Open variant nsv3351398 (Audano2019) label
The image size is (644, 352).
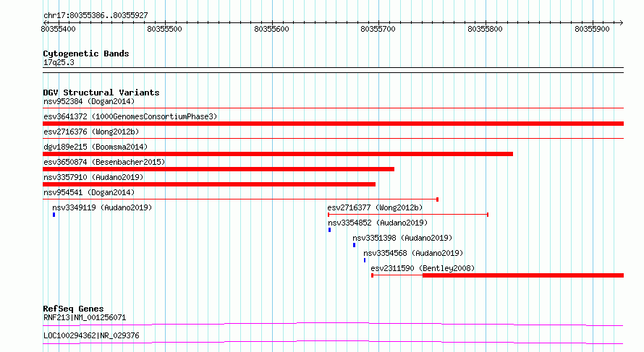(x=402, y=238)
